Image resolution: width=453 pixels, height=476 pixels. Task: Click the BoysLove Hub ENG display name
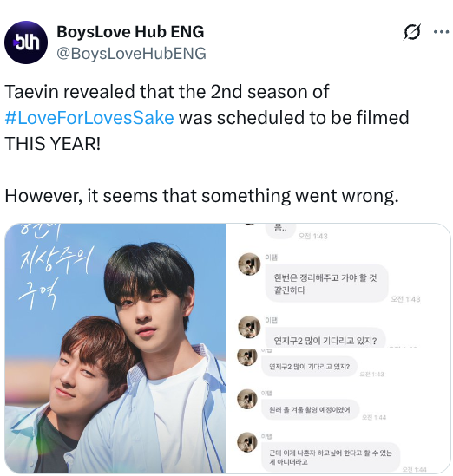[x=130, y=31]
